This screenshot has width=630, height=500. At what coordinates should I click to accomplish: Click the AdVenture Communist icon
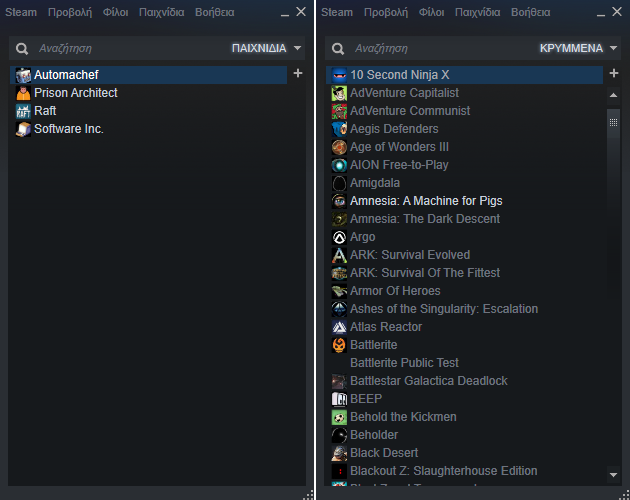click(x=339, y=111)
